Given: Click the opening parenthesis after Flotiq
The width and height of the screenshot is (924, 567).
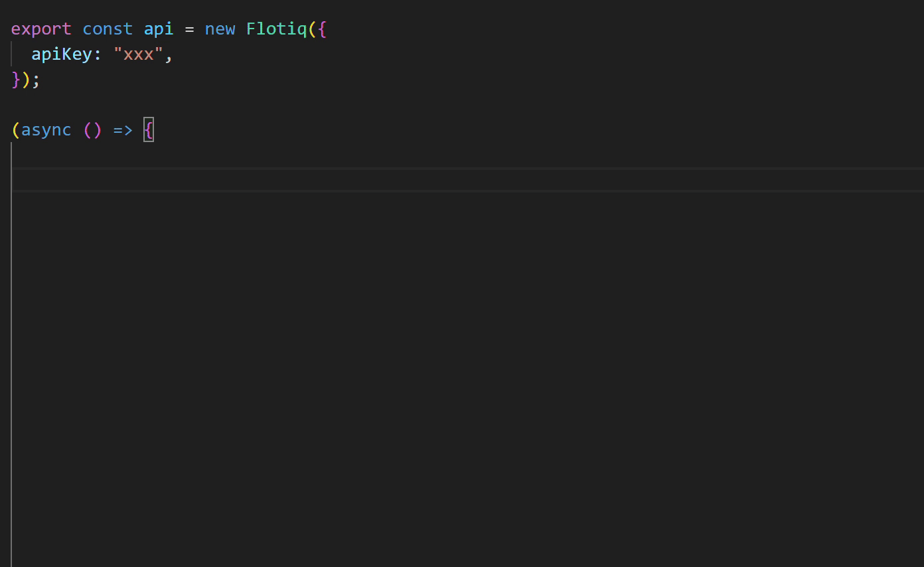Looking at the screenshot, I should click(313, 29).
